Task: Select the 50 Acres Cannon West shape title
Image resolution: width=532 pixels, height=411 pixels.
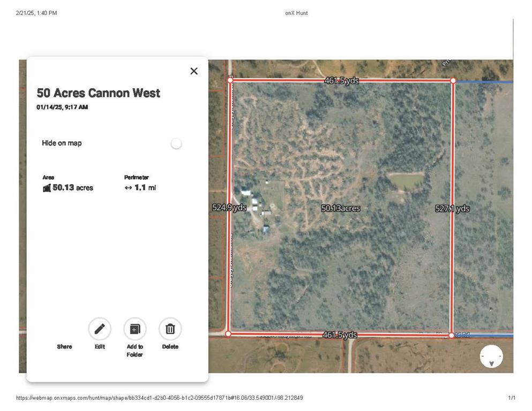Action: pos(99,93)
